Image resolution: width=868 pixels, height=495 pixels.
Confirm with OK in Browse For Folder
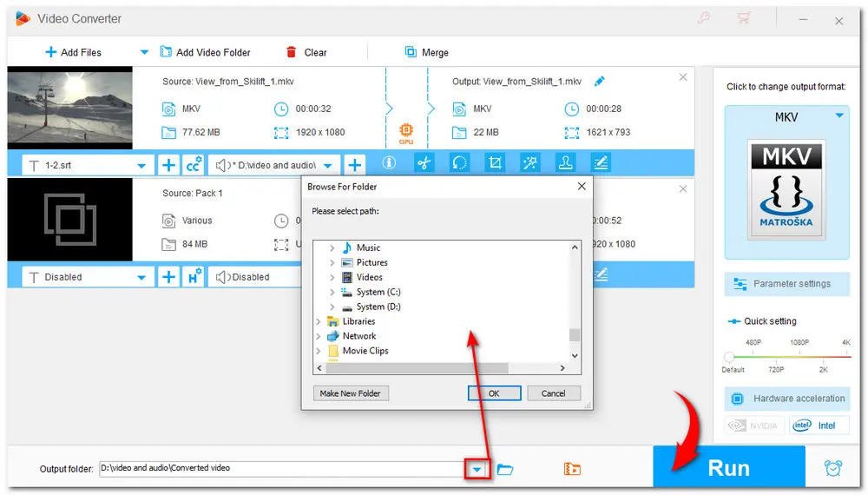(x=495, y=393)
